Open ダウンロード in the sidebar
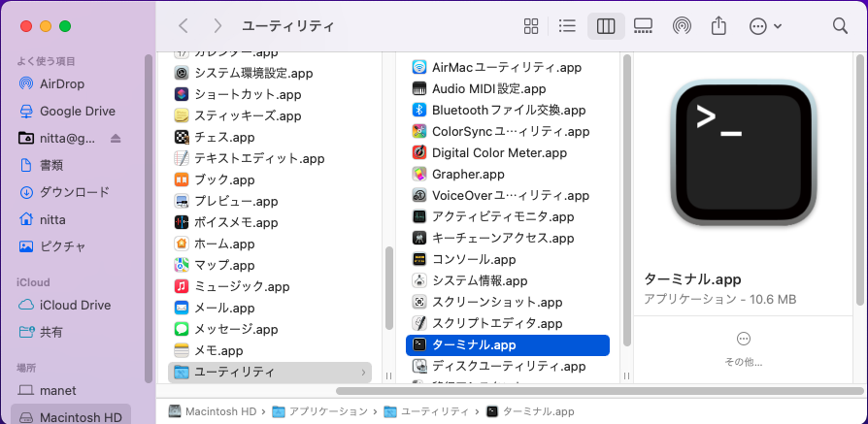 pyautogui.click(x=74, y=192)
